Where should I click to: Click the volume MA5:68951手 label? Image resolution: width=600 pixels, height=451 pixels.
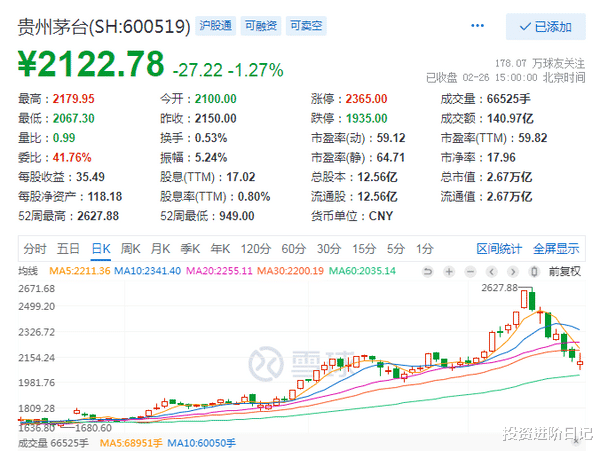coord(131,443)
